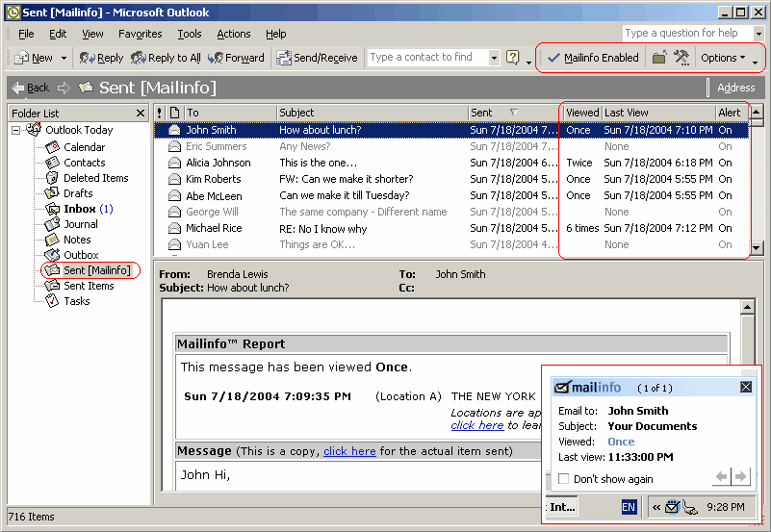Image resolution: width=771 pixels, height=532 pixels.
Task: Open the File menu
Action: coord(26,34)
